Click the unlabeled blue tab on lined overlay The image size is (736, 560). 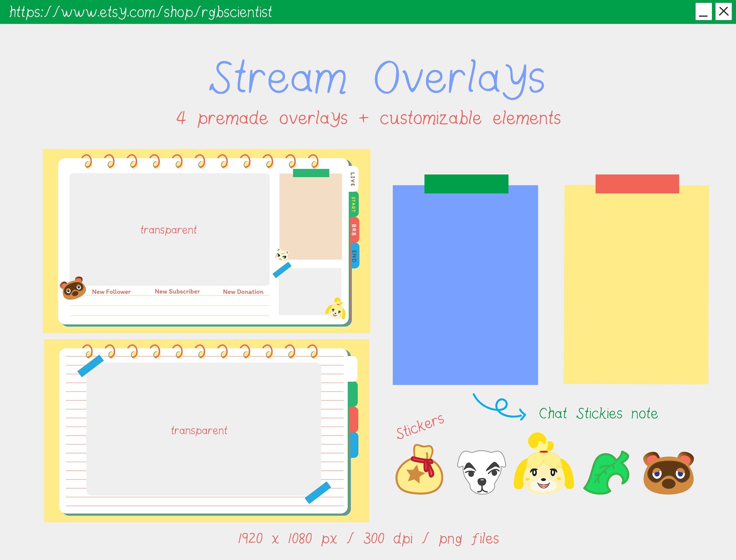354,445
